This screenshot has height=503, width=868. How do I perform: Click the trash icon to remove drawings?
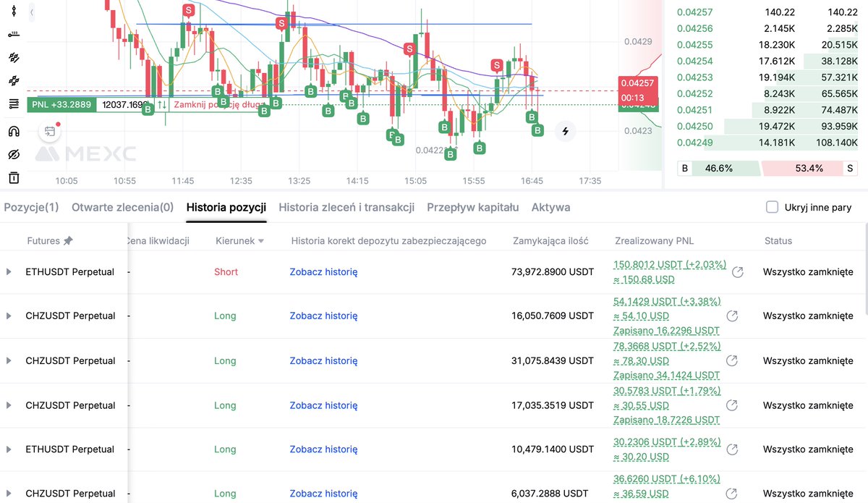click(14, 177)
